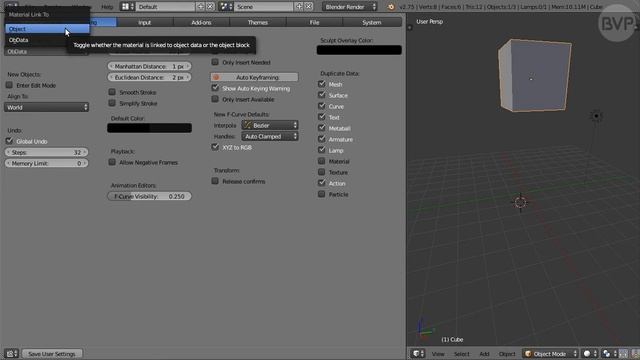Open the 3D view Add menu
640x360 pixels.
[484, 354]
